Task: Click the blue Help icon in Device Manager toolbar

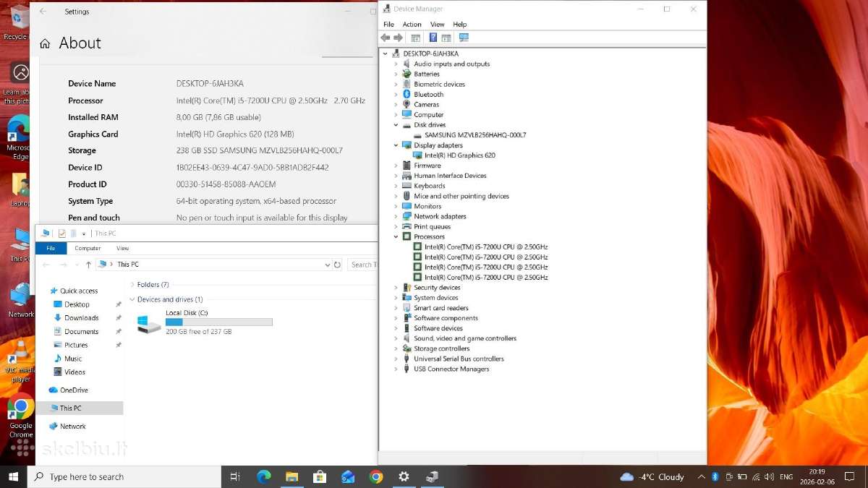Action: [x=433, y=38]
